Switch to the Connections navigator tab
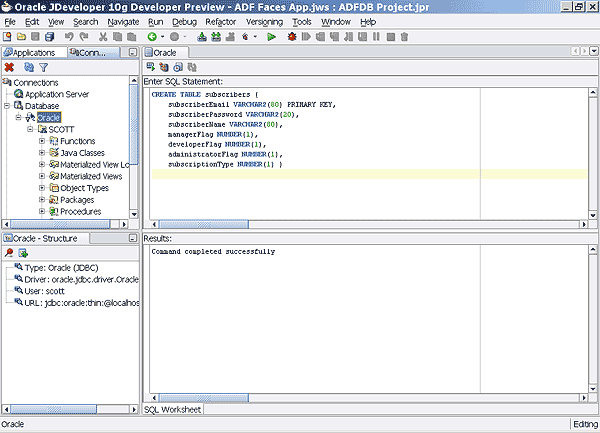 click(92, 52)
